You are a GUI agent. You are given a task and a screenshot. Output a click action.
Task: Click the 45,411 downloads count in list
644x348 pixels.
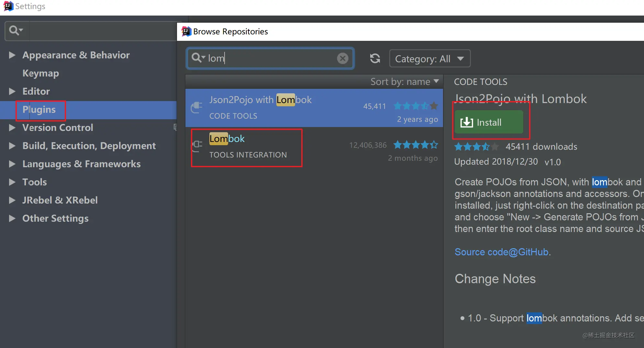[375, 106]
